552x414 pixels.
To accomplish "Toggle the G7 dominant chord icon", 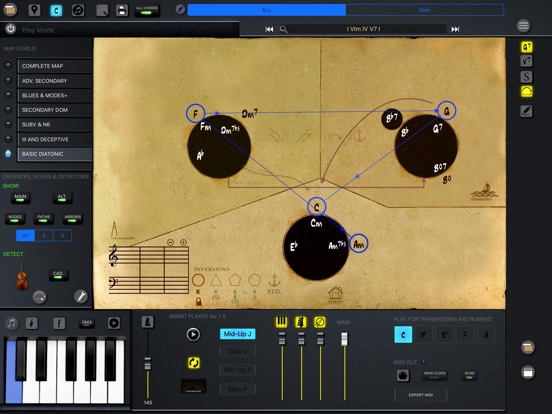I will (526, 47).
